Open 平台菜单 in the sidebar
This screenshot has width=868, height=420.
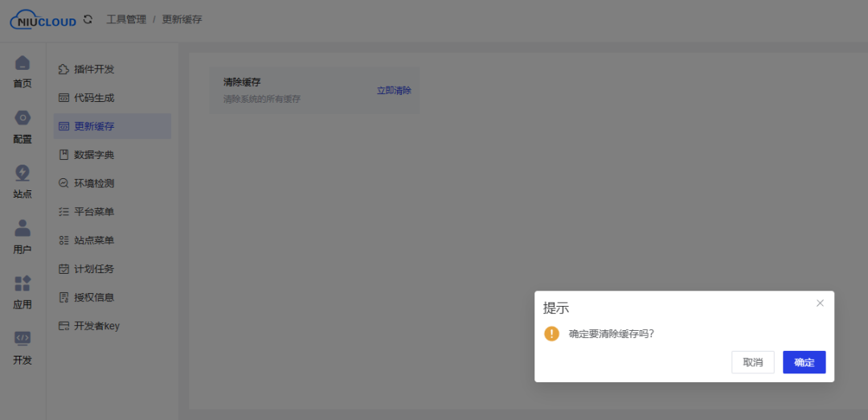click(x=93, y=212)
